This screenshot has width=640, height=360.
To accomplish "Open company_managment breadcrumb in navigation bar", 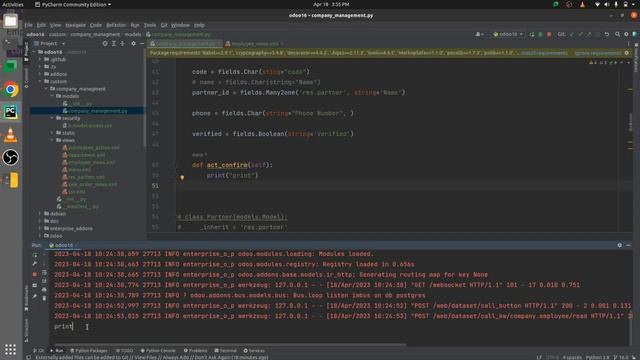I will click(x=95, y=34).
